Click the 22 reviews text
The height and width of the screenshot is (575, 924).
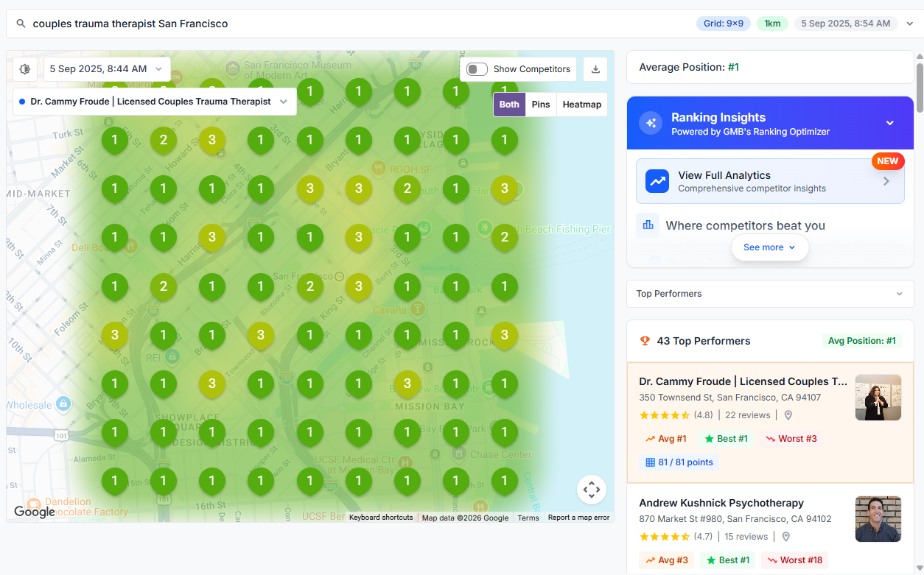pos(748,415)
